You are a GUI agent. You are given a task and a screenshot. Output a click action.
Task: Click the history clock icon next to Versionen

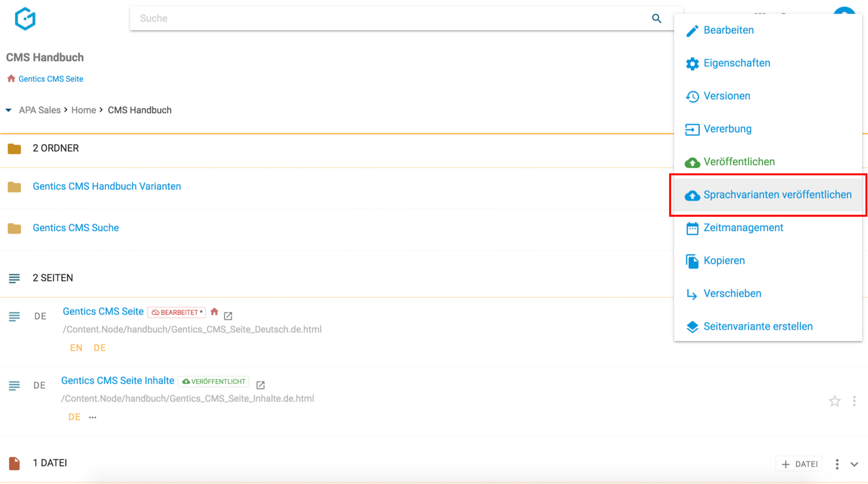[x=692, y=96]
